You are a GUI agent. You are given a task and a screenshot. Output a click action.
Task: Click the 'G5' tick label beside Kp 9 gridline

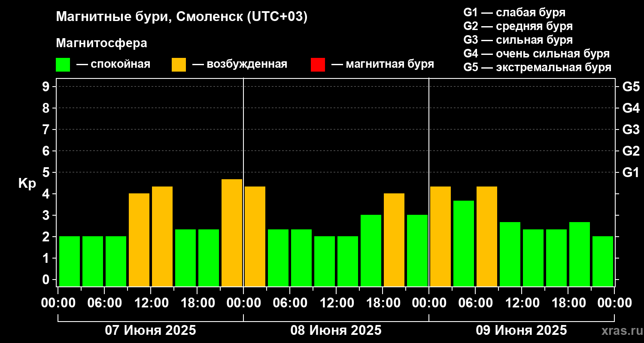coord(631,87)
